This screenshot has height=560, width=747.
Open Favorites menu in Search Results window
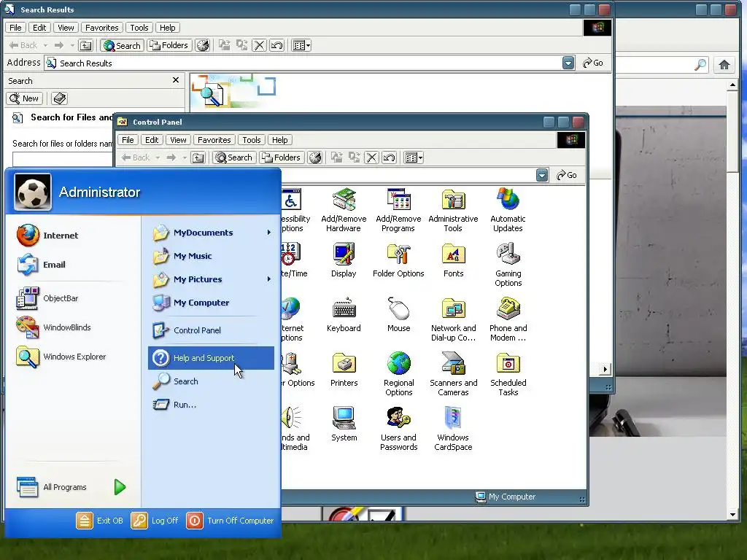point(102,28)
